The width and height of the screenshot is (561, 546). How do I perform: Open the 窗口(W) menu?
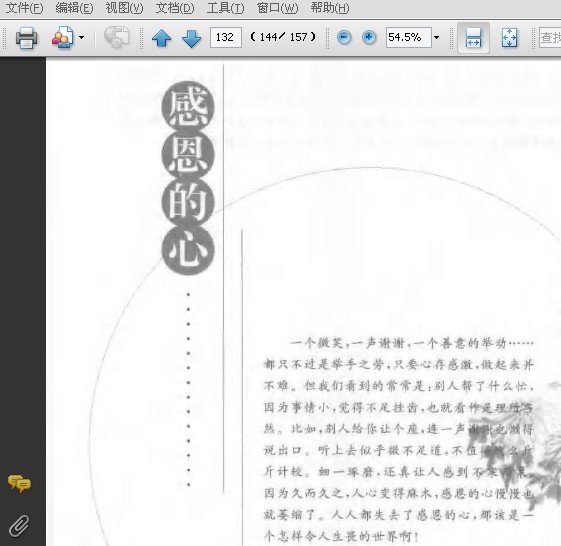tap(277, 8)
